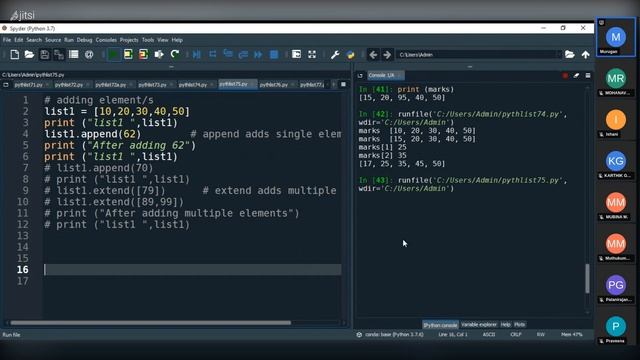
Task: Open the working directory path dropdown
Action: pos(559,54)
